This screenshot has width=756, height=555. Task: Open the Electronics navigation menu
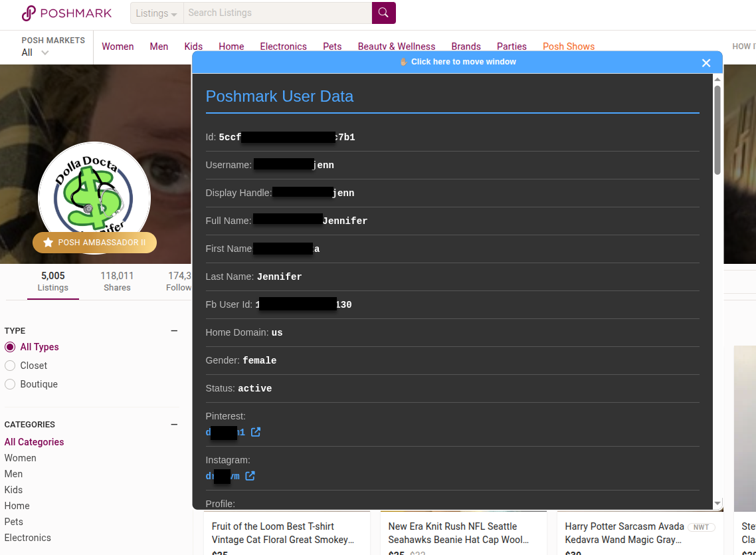click(x=283, y=47)
